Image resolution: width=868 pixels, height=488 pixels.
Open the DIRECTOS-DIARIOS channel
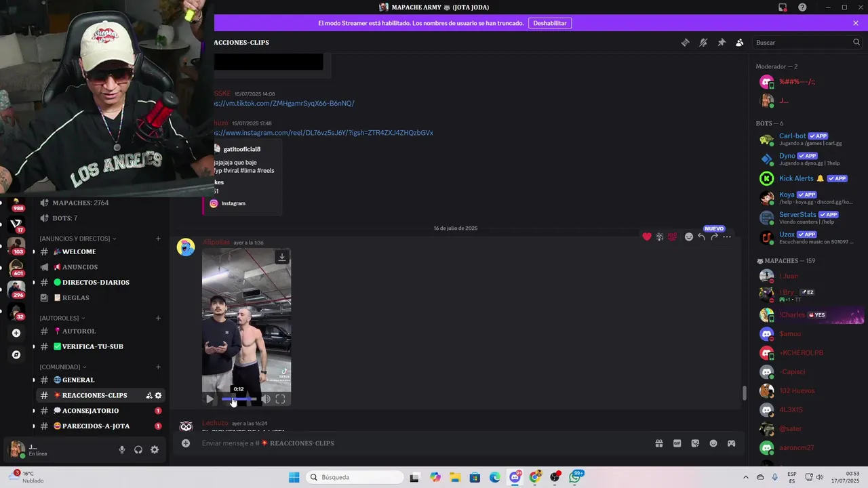[x=100, y=282]
